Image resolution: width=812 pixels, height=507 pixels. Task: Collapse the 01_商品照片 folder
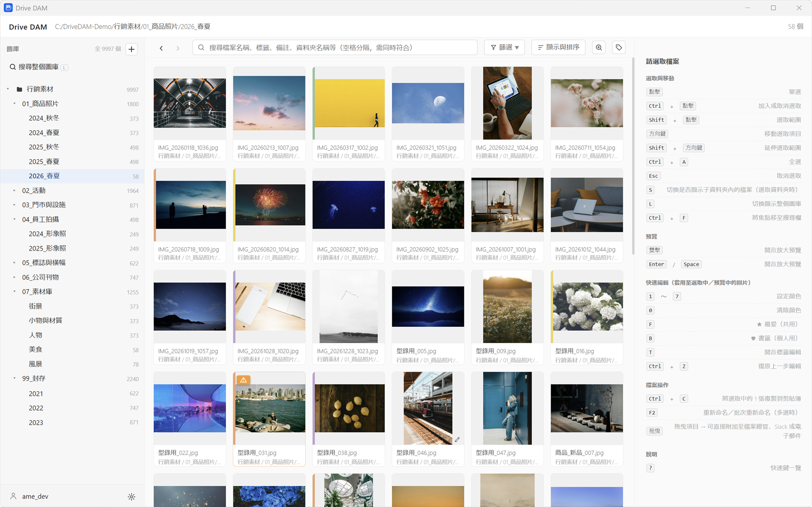tap(14, 104)
